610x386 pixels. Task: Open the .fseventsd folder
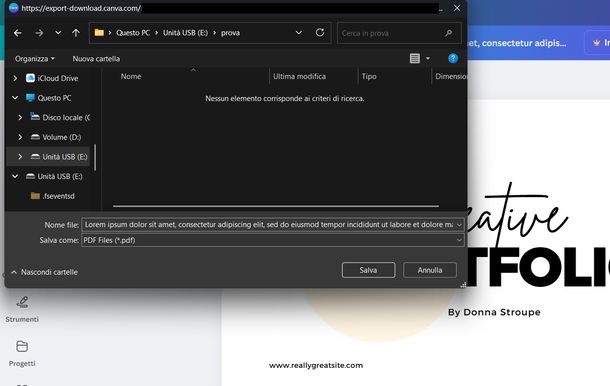coord(53,196)
